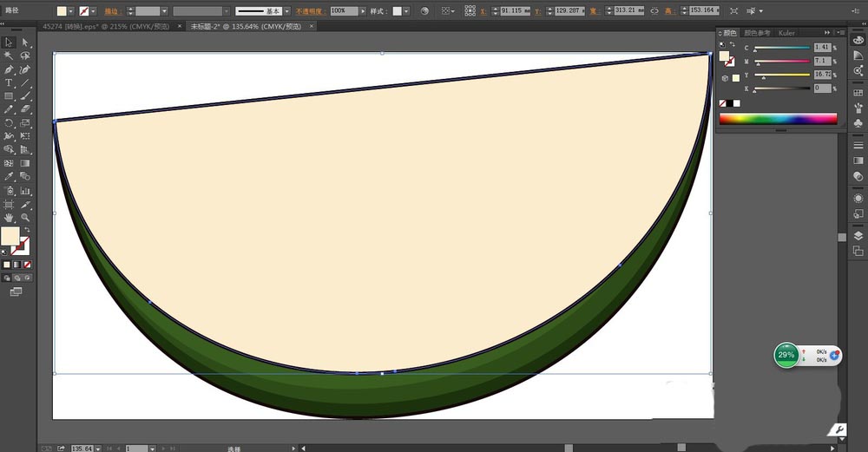Set paint mode to Gradient in toolbox
Viewport: 868px width, 452px height.
point(17,265)
